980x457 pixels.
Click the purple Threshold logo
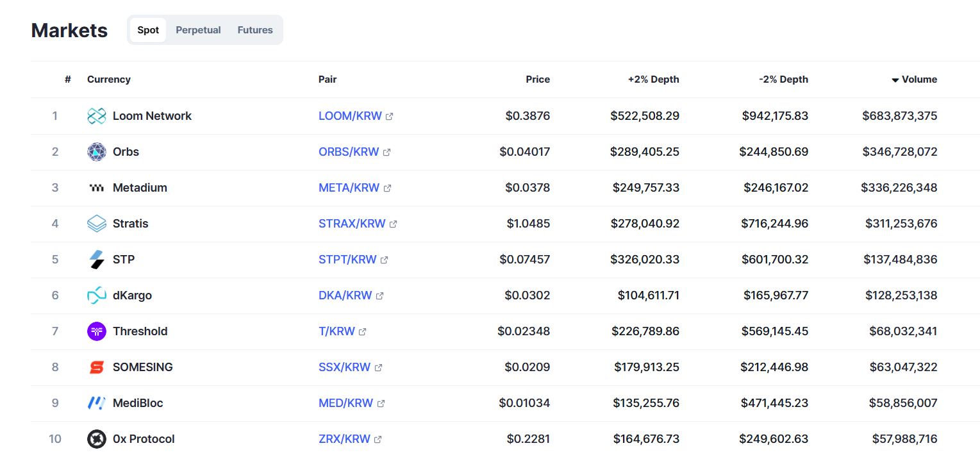(97, 331)
